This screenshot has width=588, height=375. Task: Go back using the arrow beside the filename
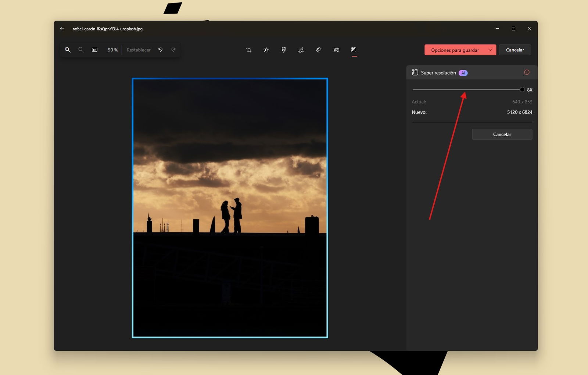pyautogui.click(x=62, y=29)
